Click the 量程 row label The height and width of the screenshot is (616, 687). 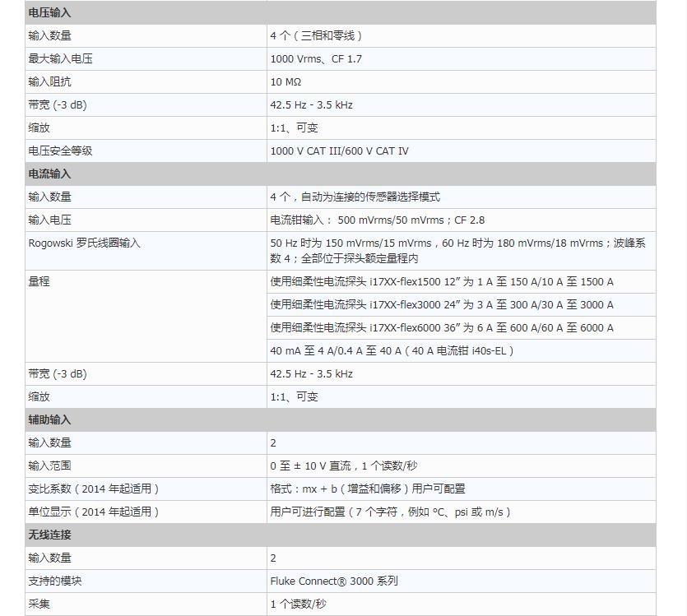39,281
